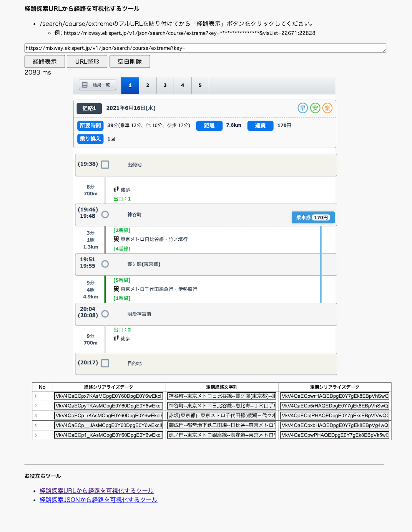412x532 pixels.
Task: Open 経路探索JSONから経路を可視化するツール link
Action: (x=98, y=500)
